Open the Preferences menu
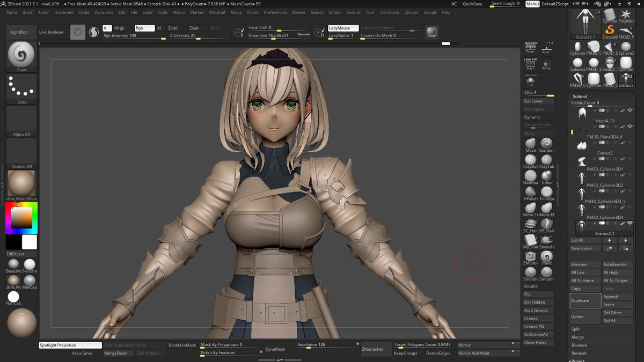This screenshot has width=644, height=362. point(275,12)
